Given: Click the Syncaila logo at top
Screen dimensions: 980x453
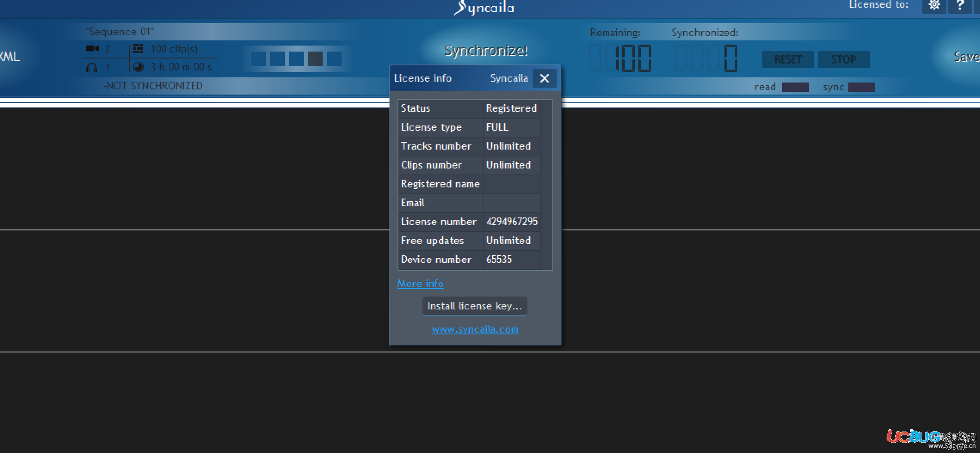Looking at the screenshot, I should pyautogui.click(x=484, y=8).
